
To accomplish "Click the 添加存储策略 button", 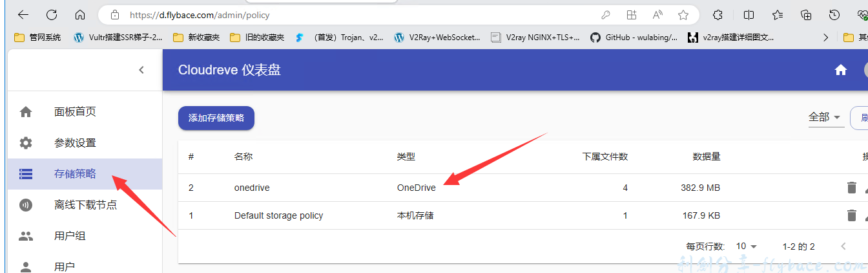I will [216, 118].
